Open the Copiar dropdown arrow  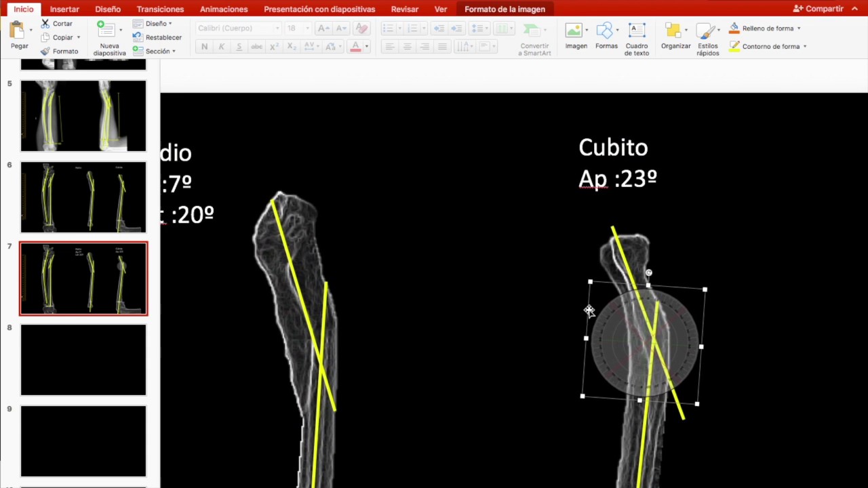click(x=79, y=37)
